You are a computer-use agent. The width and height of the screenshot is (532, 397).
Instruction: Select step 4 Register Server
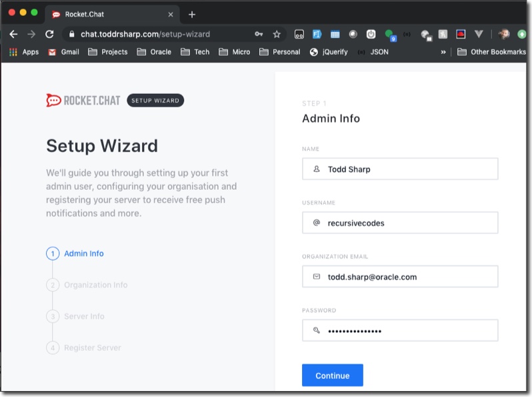83,348
